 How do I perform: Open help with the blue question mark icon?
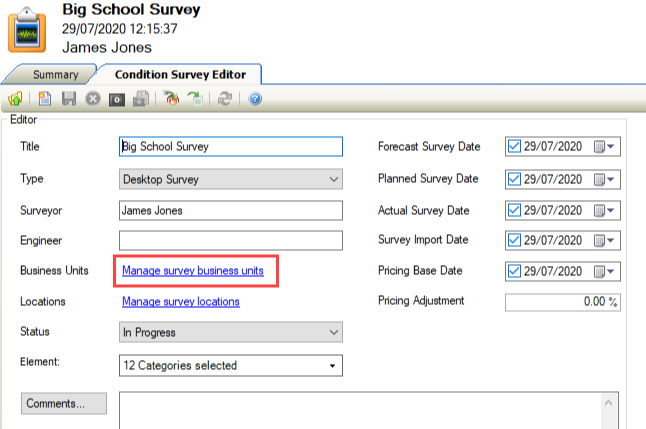click(x=255, y=99)
